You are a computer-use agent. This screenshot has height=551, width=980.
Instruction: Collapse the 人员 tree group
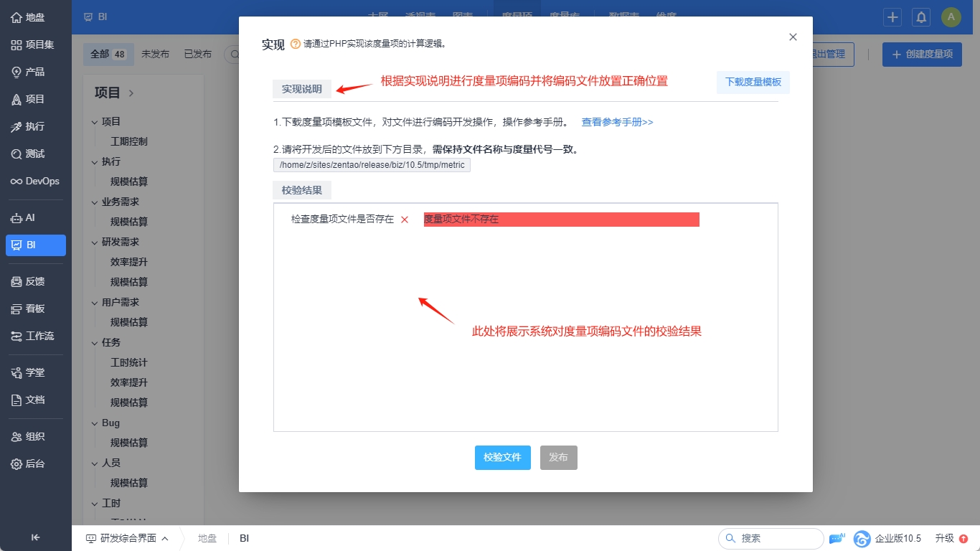(x=95, y=463)
